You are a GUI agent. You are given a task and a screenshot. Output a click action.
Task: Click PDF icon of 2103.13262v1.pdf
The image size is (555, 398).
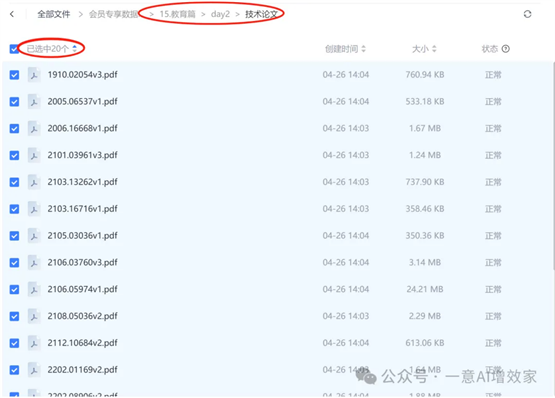(x=34, y=182)
